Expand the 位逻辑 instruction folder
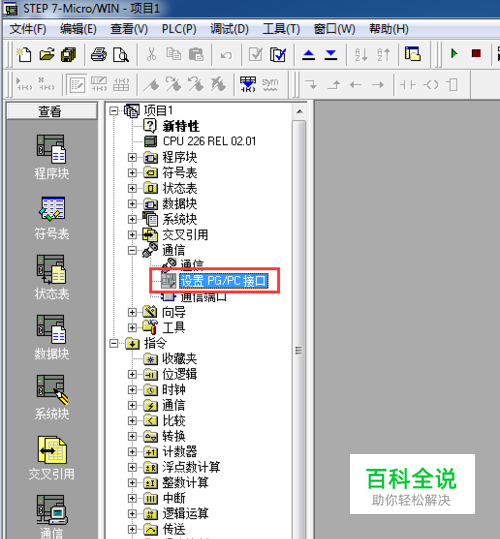Image resolution: width=500 pixels, height=539 pixels. pos(132,374)
